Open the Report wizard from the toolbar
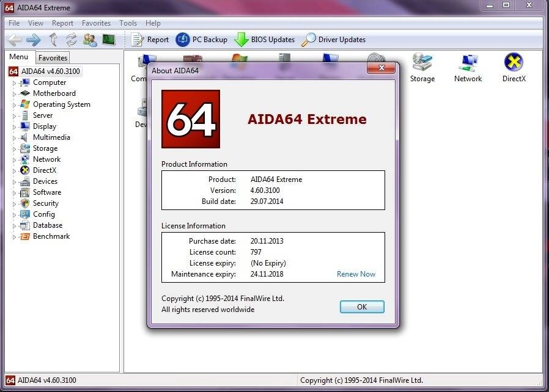Screen dimensions: 549x392 pos(150,40)
